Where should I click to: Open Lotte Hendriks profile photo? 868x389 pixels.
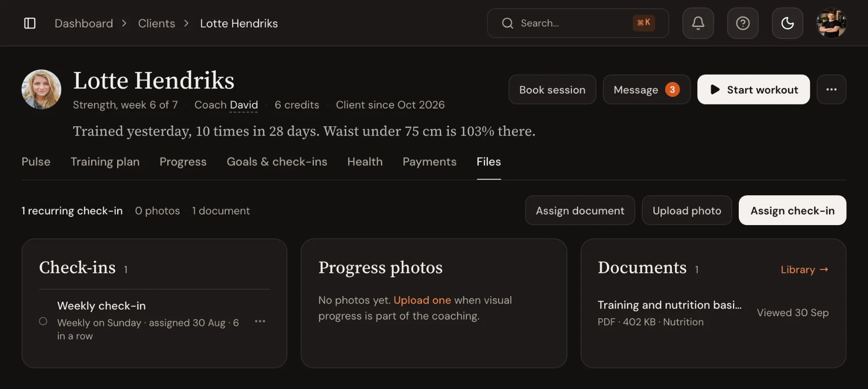click(x=41, y=89)
